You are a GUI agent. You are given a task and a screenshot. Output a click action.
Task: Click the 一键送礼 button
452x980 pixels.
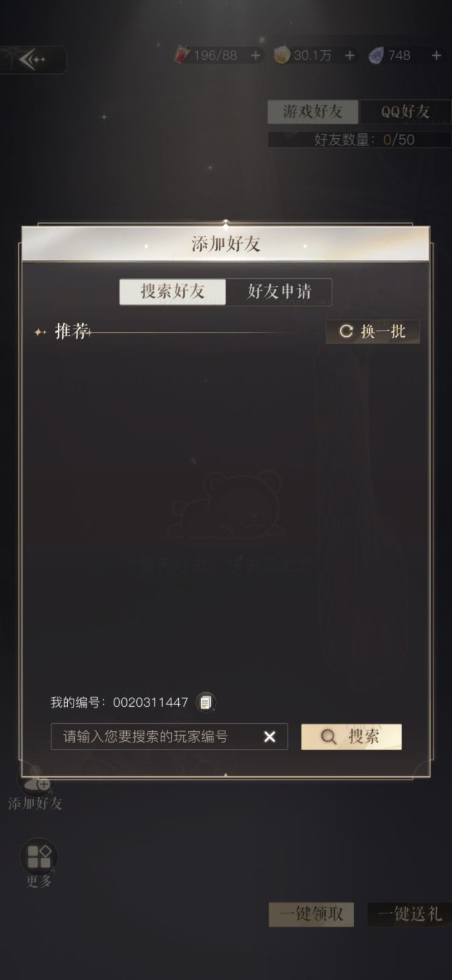[x=409, y=915]
